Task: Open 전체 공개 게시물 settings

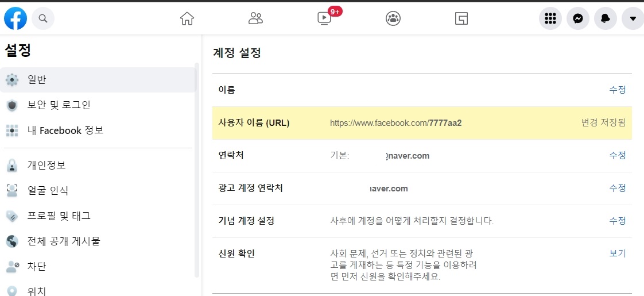Action: tap(98, 241)
